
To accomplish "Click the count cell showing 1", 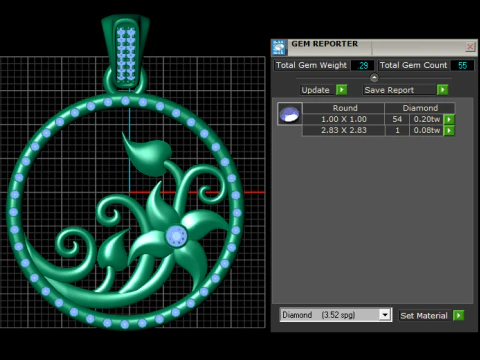I will pos(397,130).
